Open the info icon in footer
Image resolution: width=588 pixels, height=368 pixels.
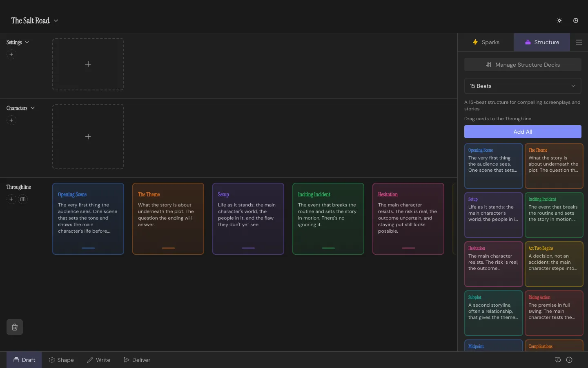tap(569, 360)
